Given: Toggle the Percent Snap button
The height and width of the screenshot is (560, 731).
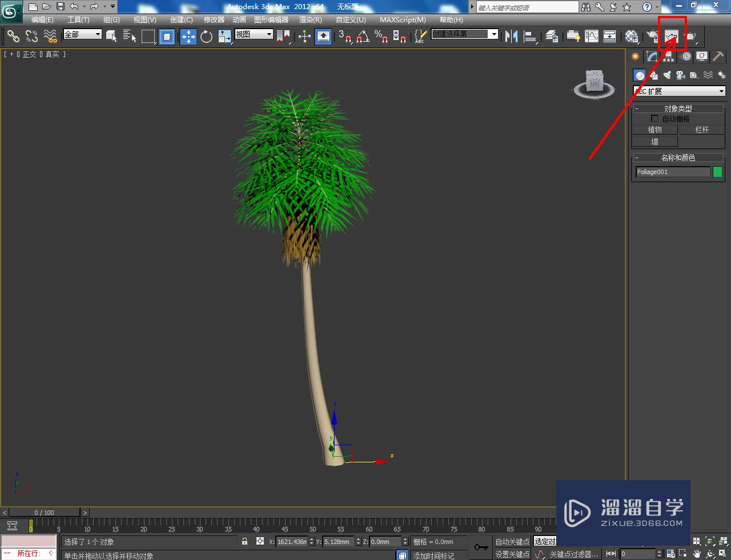Looking at the screenshot, I should (x=381, y=37).
